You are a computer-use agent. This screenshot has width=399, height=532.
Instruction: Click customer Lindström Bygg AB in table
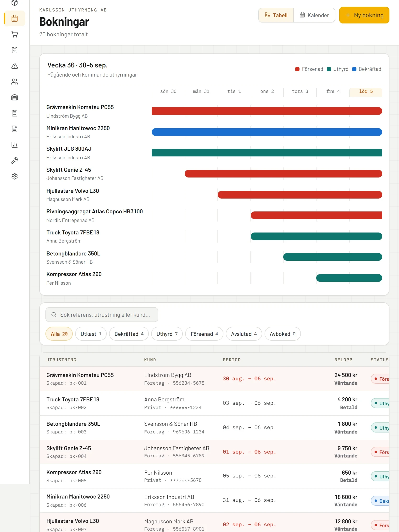[x=168, y=375]
